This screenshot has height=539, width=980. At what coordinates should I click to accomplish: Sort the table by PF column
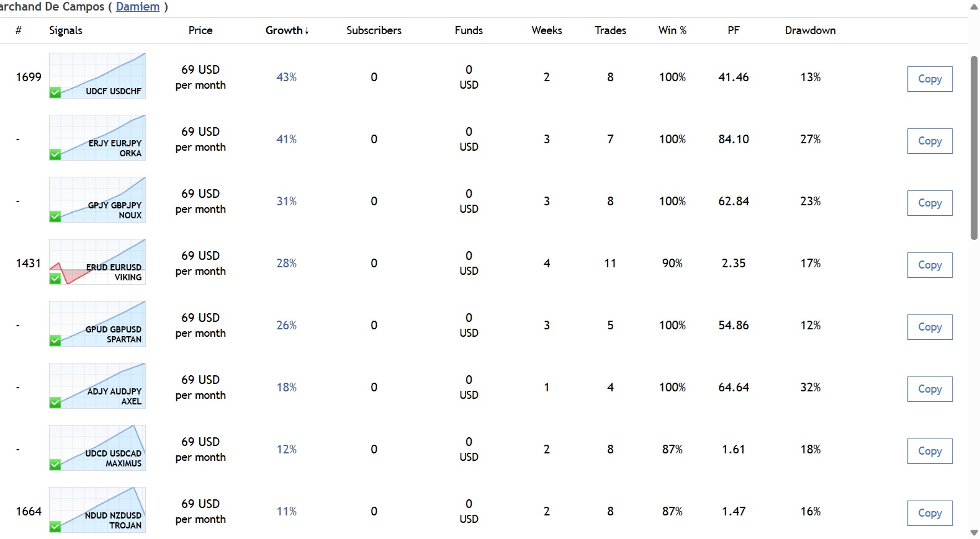tap(734, 30)
